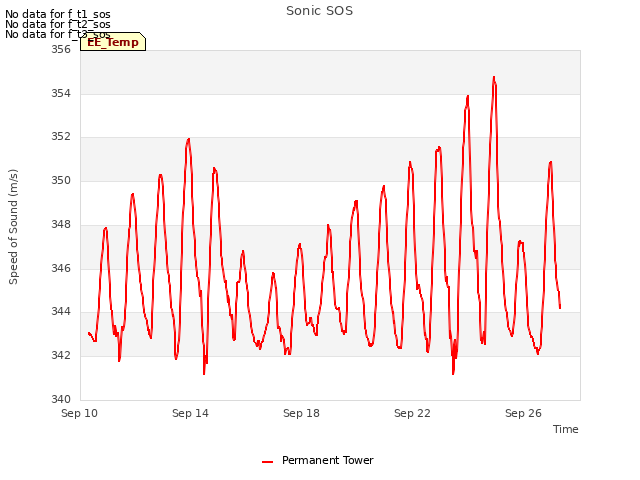Screen dimensions: 640x480
Task: Click the Time axis label
Action: (x=565, y=429)
